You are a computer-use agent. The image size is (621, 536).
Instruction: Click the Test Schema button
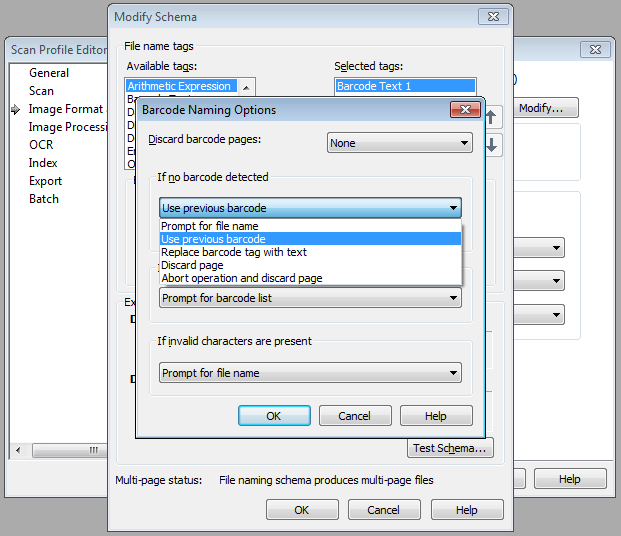tap(450, 448)
